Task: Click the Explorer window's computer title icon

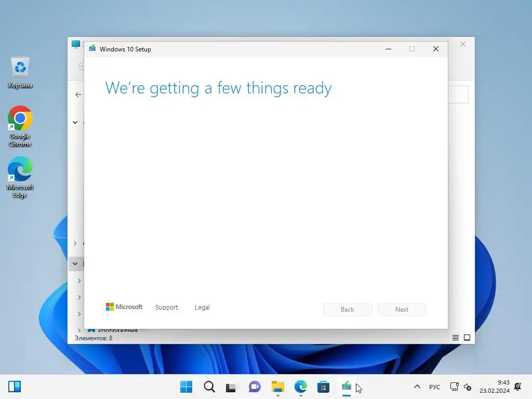Action: (x=76, y=44)
